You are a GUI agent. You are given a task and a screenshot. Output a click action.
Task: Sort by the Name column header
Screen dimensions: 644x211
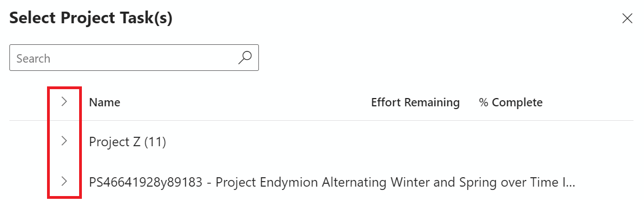[105, 102]
